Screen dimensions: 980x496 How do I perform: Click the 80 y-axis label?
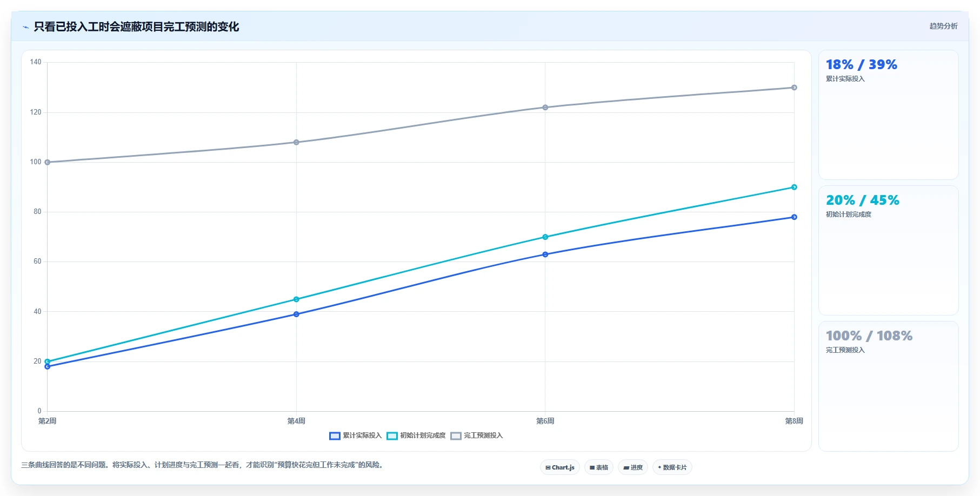tap(37, 212)
